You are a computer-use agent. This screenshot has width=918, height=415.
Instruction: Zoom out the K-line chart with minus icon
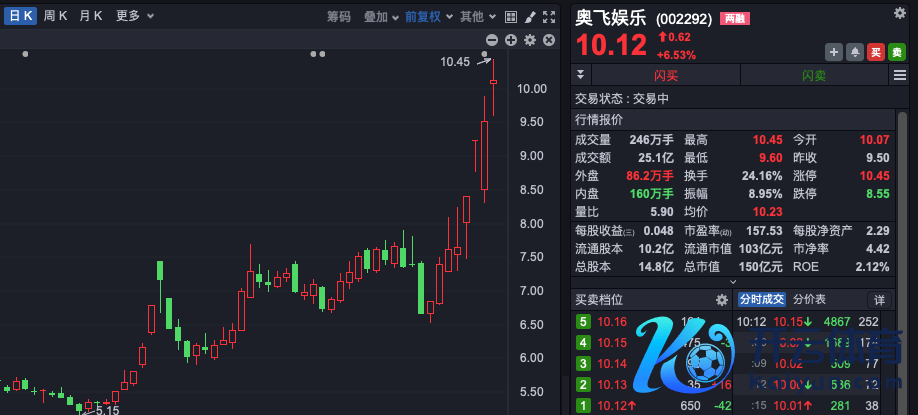pyautogui.click(x=491, y=40)
